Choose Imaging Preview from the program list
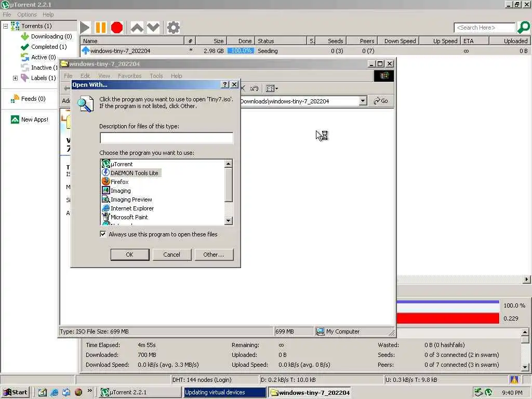Image resolution: width=532 pixels, height=399 pixels. pos(127,199)
